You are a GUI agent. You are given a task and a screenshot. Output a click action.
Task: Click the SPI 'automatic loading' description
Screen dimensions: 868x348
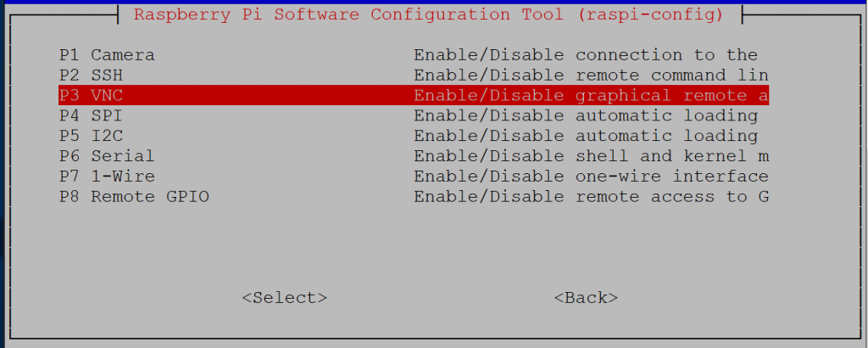pyautogui.click(x=666, y=116)
